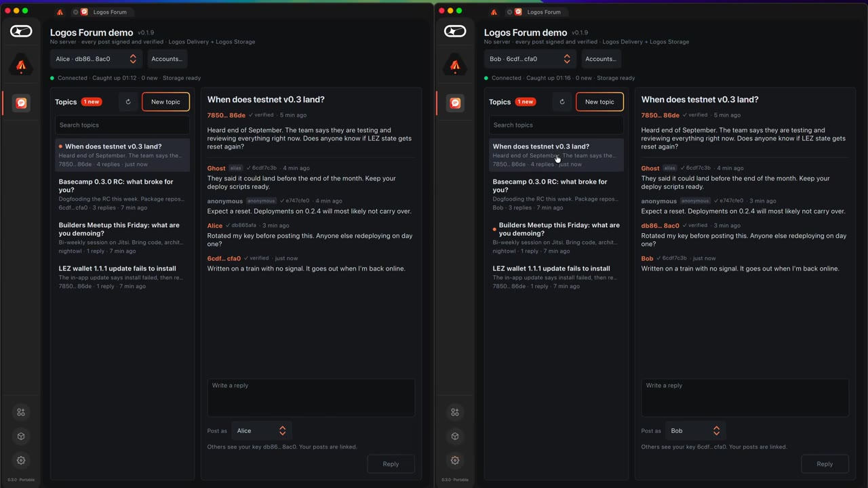
Task: Click the Accounts… button in Alice's window
Action: (x=167, y=59)
